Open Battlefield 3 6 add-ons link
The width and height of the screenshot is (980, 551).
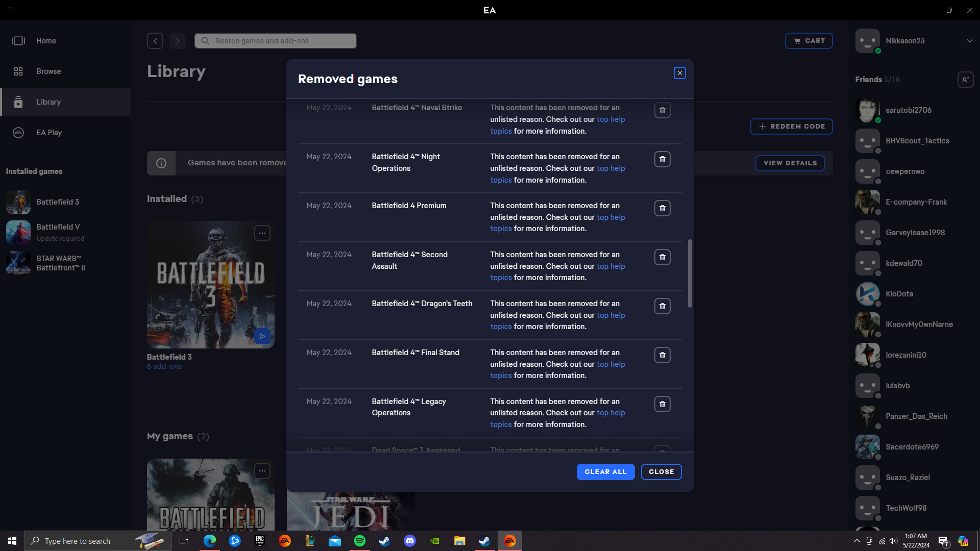click(x=164, y=366)
